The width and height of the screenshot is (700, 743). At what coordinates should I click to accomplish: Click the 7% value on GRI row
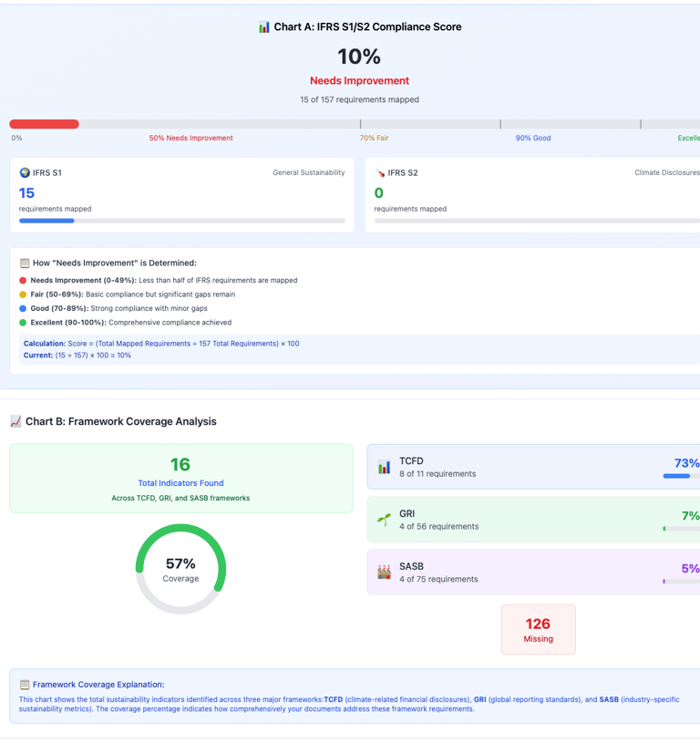click(x=691, y=516)
